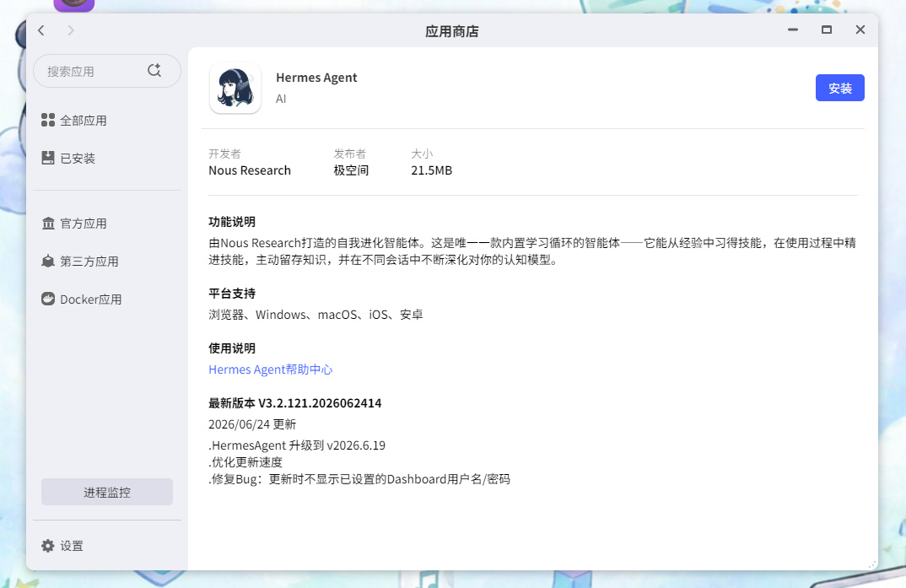Click the window resize grip corner
Viewport: 906px width, 588px height.
tap(872, 564)
